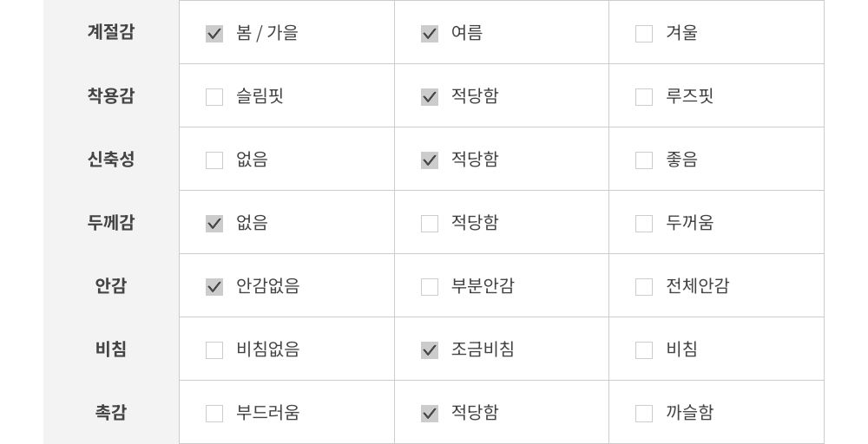Uncheck the 봄 / 가을 season checkbox
The width and height of the screenshot is (868, 444).
click(x=214, y=34)
